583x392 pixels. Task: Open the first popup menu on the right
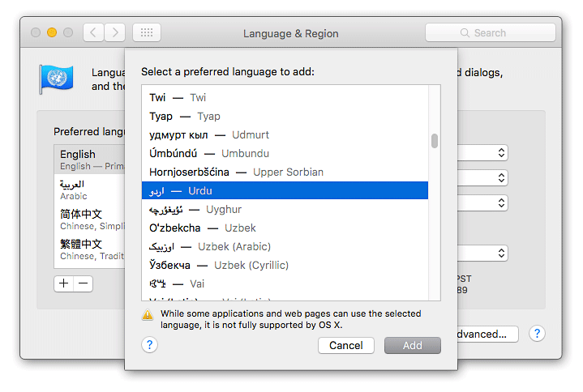[x=482, y=152]
